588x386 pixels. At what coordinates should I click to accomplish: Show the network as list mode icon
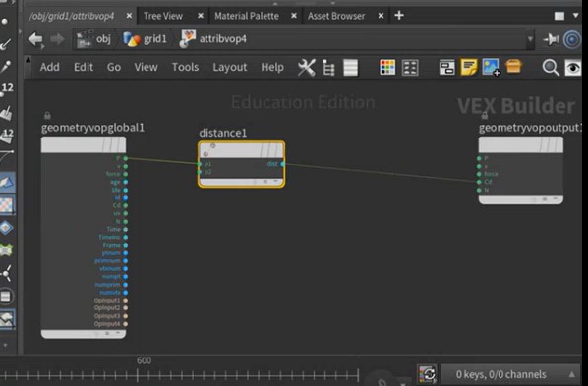tap(351, 68)
